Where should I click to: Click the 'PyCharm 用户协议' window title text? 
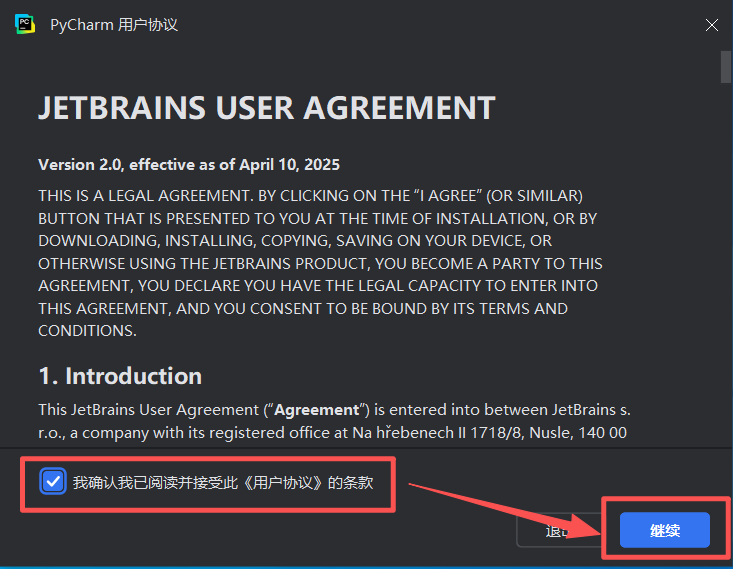[x=114, y=25]
